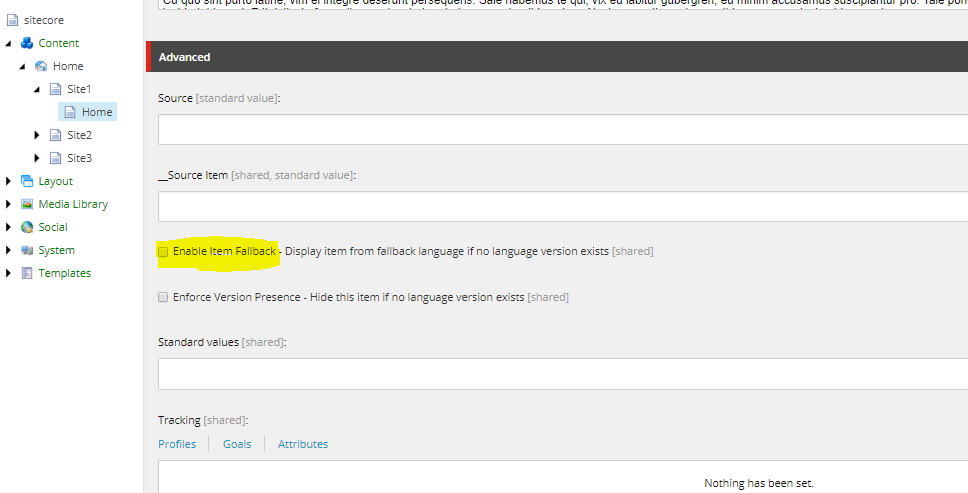Click the selected Home page icon
This screenshot has height=493, width=968.
[x=70, y=112]
